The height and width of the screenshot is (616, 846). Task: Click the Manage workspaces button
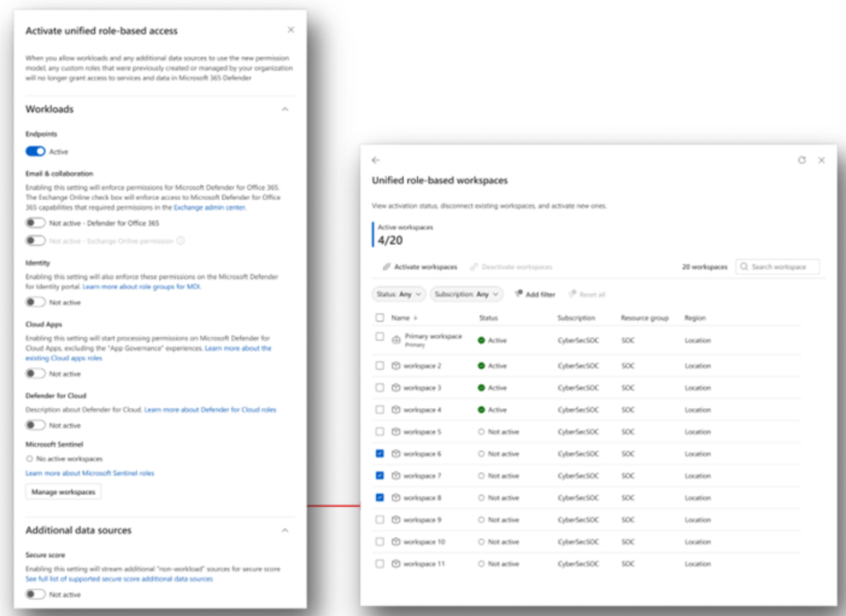click(63, 492)
